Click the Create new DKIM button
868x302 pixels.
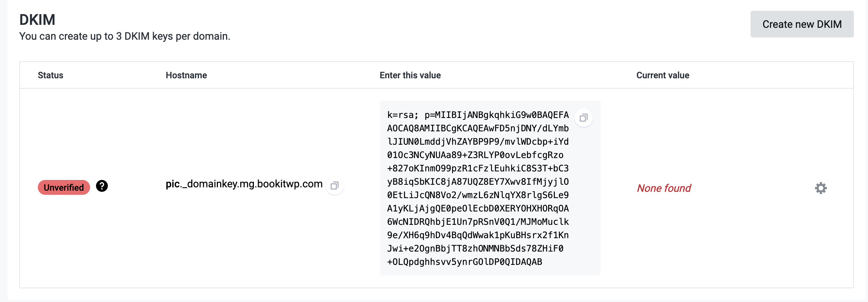(802, 24)
